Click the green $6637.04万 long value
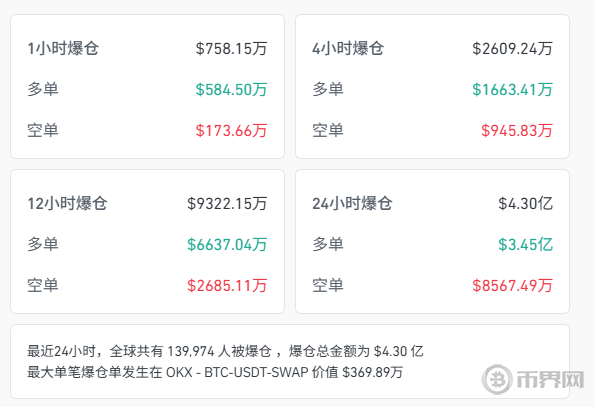This screenshot has height=407, width=595. tap(227, 244)
